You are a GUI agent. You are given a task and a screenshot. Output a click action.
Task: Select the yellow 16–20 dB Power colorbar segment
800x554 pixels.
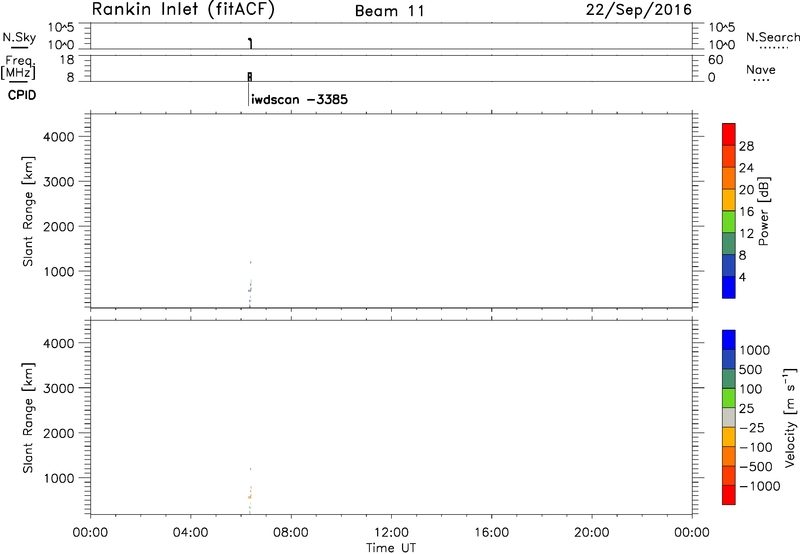click(729, 200)
